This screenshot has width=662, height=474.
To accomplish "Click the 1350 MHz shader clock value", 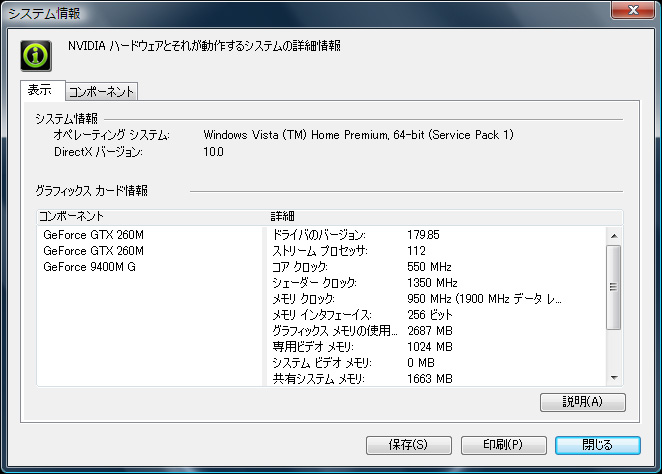I will coord(432,283).
